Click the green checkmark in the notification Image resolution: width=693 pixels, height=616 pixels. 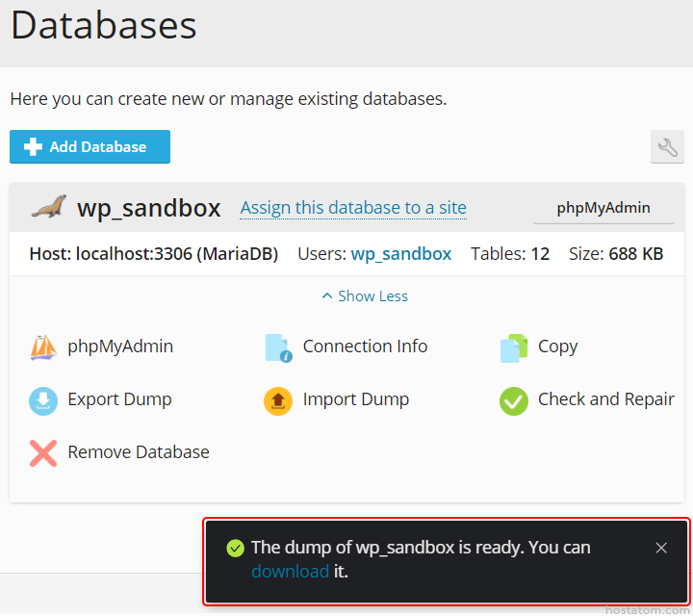point(235,548)
